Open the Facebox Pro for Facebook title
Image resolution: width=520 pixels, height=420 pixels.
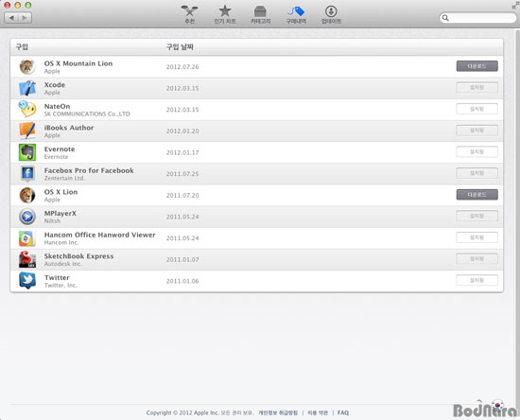pyautogui.click(x=89, y=170)
